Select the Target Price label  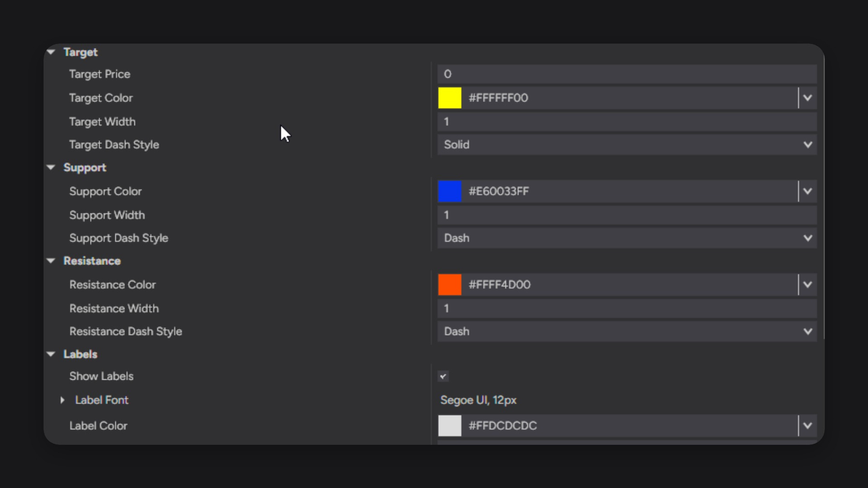click(100, 74)
